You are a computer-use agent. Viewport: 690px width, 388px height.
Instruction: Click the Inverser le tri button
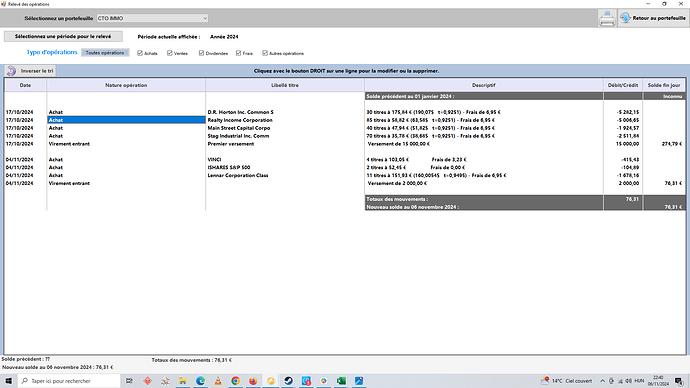[30, 71]
